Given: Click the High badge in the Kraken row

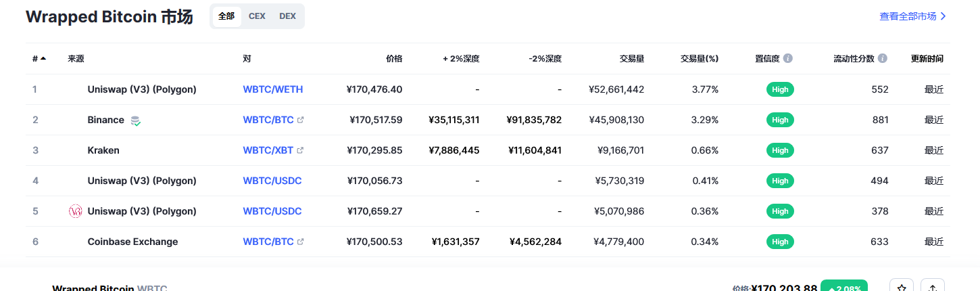Looking at the screenshot, I should [x=780, y=150].
